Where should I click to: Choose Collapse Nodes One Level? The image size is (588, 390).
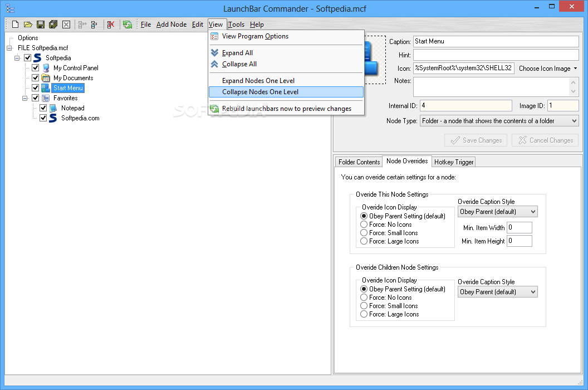[286, 92]
